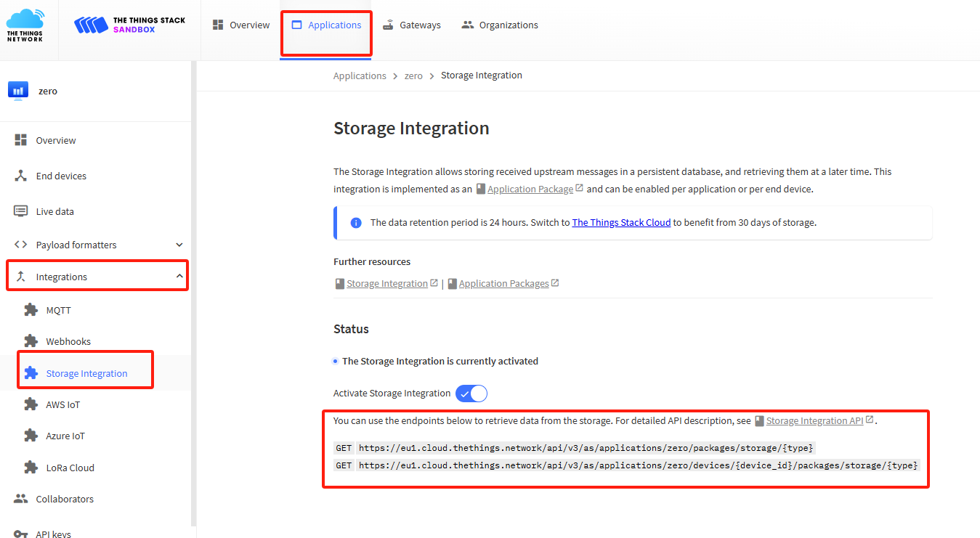The image size is (980, 538).
Task: Click the zero application icon in sidebar
Action: pyautogui.click(x=18, y=91)
